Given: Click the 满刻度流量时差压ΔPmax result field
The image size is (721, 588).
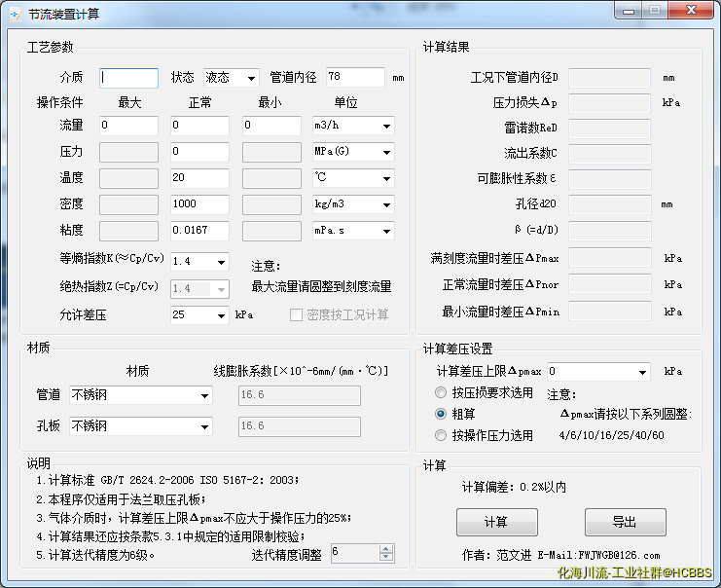Looking at the screenshot, I should click(610, 258).
